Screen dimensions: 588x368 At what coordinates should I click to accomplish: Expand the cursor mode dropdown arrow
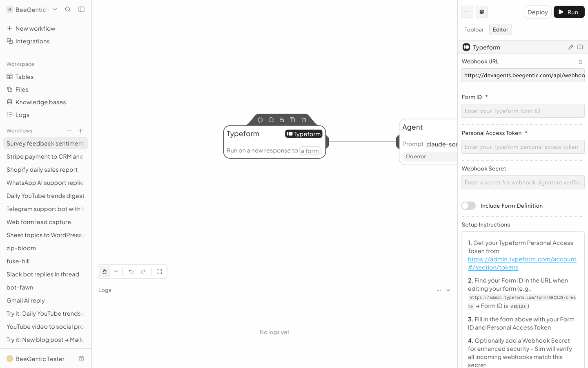(x=116, y=272)
